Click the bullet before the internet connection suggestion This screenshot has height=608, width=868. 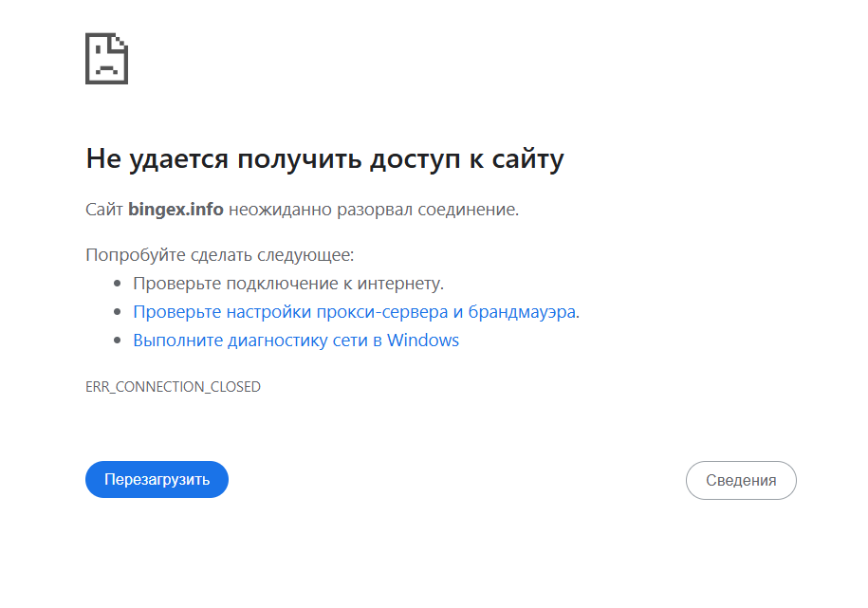(118, 284)
